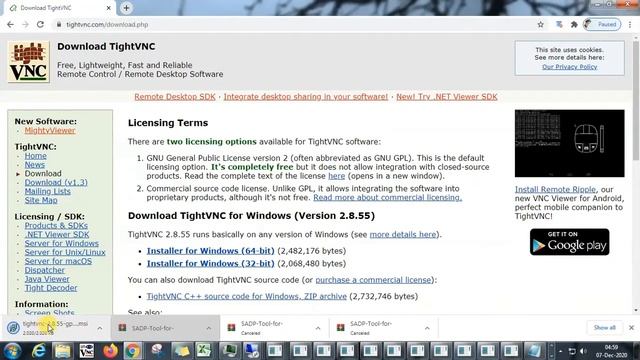This screenshot has height=360, width=640.
Task: Click the address bar showing tightvnc.com/download.php
Action: click(294, 24)
